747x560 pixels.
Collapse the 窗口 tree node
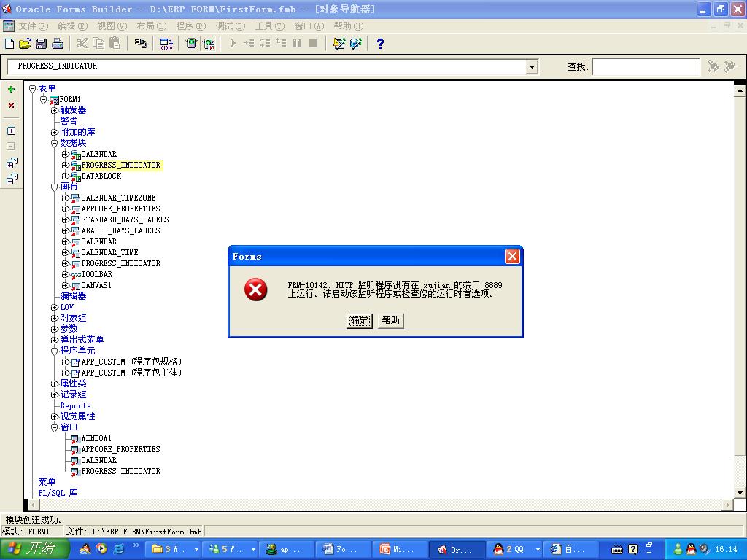click(x=54, y=427)
